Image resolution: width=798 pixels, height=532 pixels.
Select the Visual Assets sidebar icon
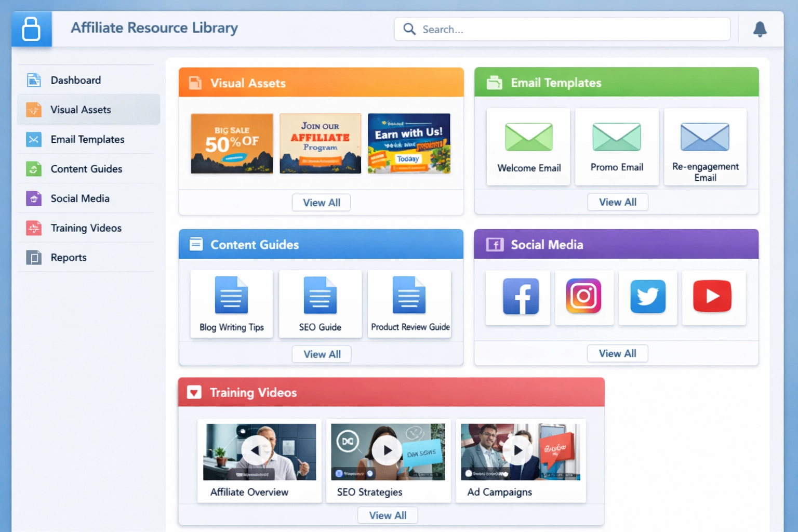click(x=33, y=110)
